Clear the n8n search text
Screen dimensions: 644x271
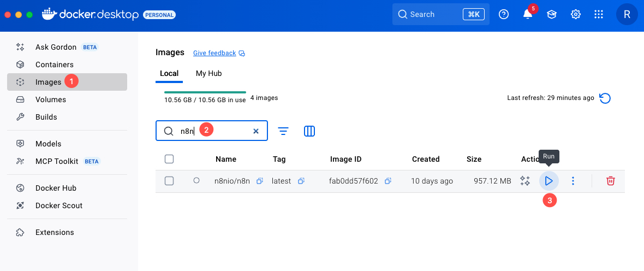tap(256, 131)
